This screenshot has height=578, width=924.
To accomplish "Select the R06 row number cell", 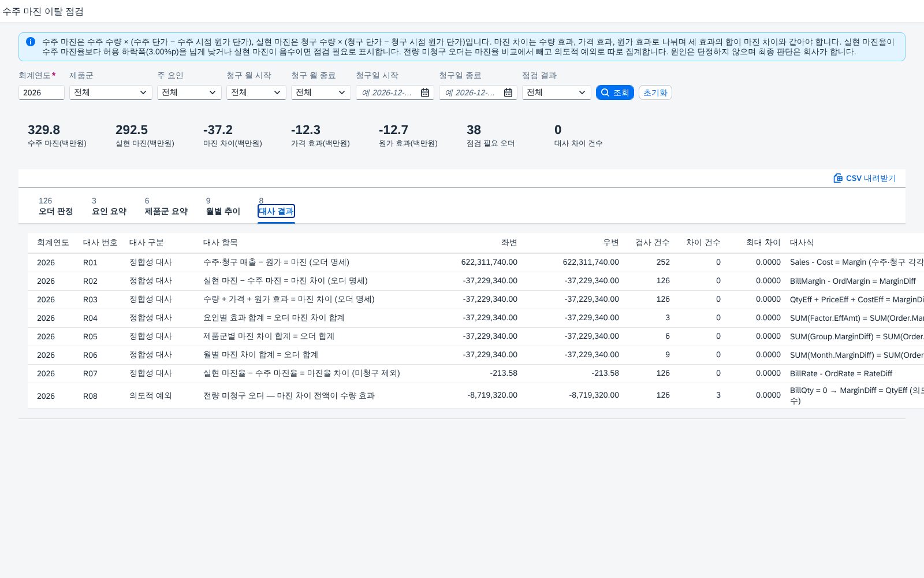I will [90, 355].
